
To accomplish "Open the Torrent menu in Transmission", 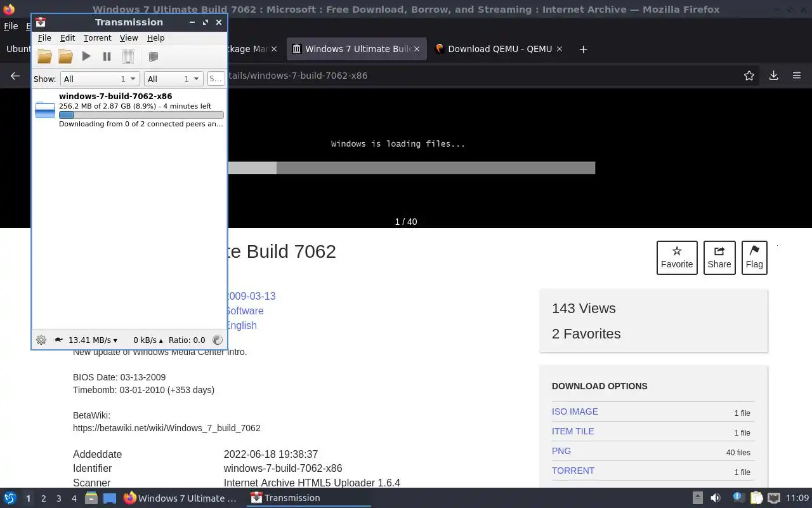I will click(97, 38).
